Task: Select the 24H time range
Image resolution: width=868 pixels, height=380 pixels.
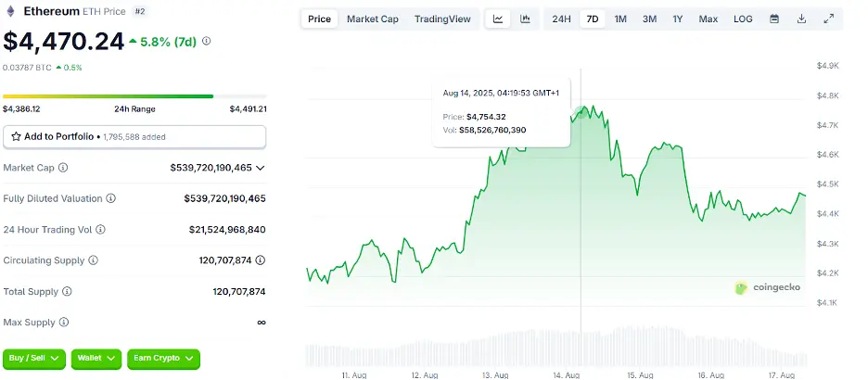Action: point(561,19)
